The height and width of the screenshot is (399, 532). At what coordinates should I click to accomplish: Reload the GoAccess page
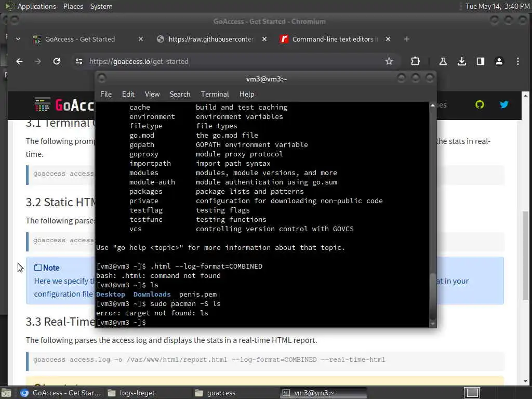pyautogui.click(x=57, y=61)
